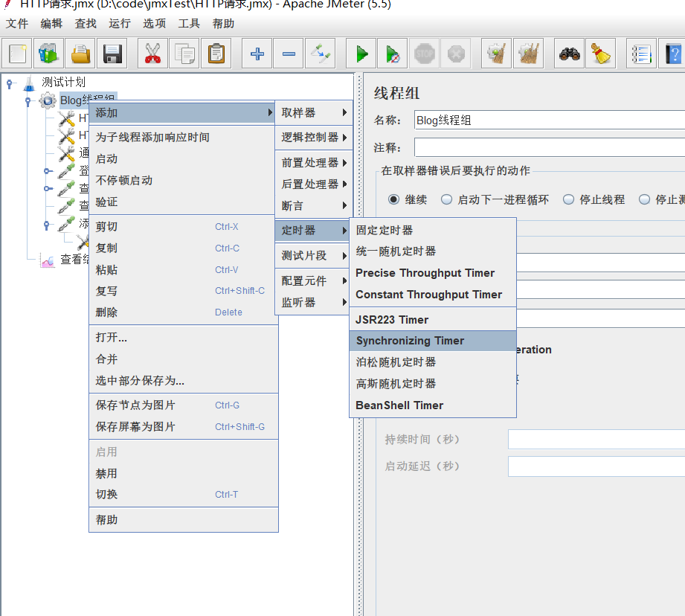The height and width of the screenshot is (616, 685).
Task: Clear results with single broom icon
Action: click(496, 54)
